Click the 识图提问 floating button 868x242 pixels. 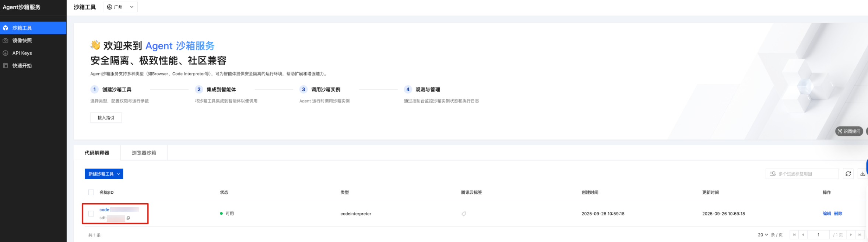[849, 131]
